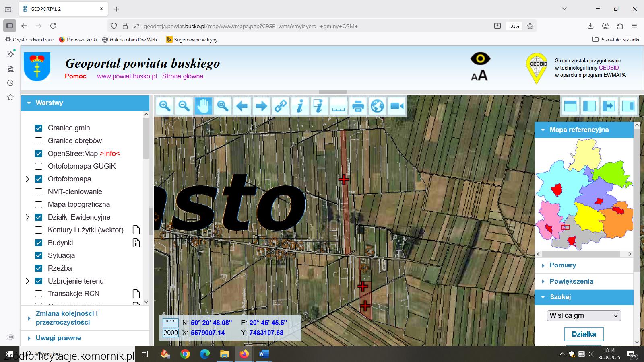This screenshot has width=644, height=362.
Task: Open the Uwagi prawne section
Action: pos(58,338)
